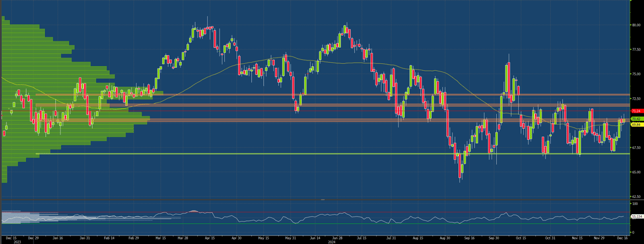Click the Feb 29 date label
The image size is (644, 244).
point(133,238)
